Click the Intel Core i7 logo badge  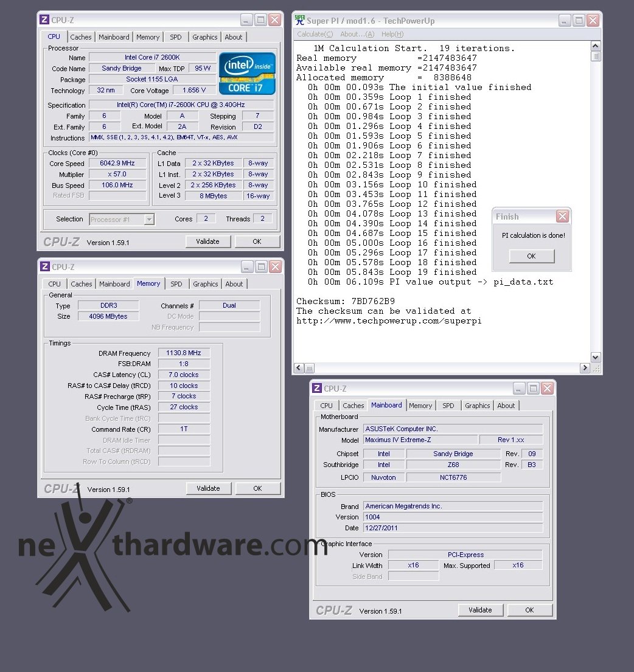(247, 74)
